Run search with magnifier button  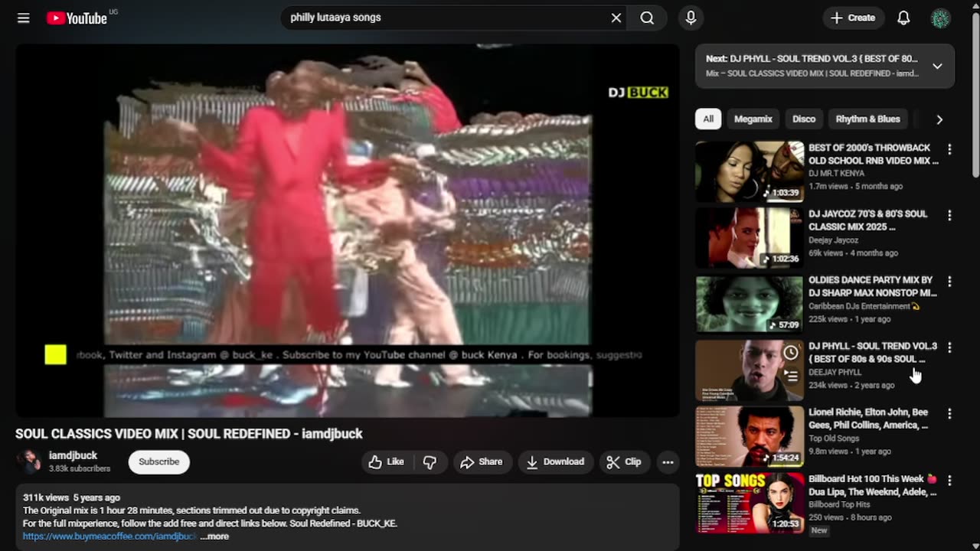click(x=647, y=18)
